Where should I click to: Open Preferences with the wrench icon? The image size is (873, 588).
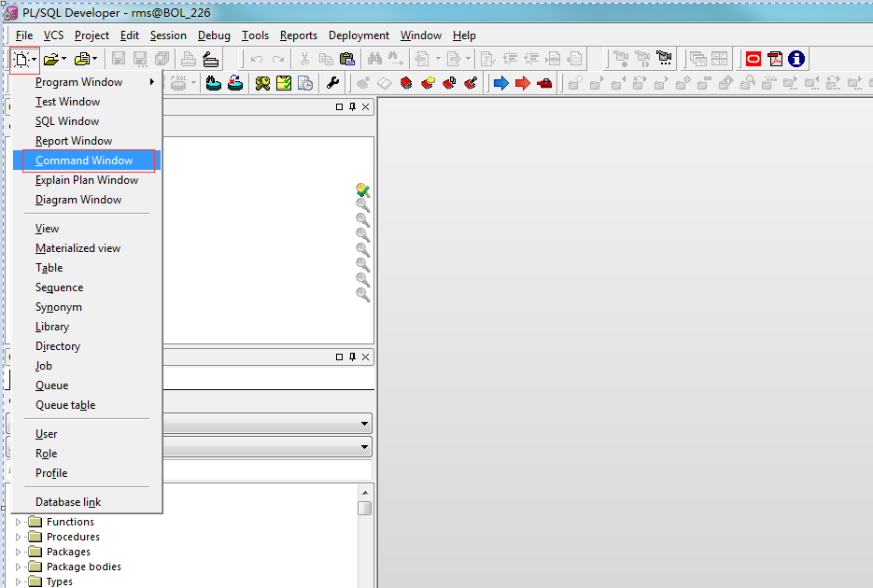(x=332, y=83)
